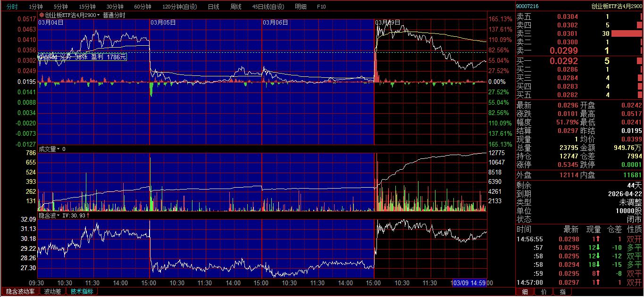Click the 涨停 limit-up price 0.5345
This screenshot has width=644, height=297.
(x=568, y=165)
